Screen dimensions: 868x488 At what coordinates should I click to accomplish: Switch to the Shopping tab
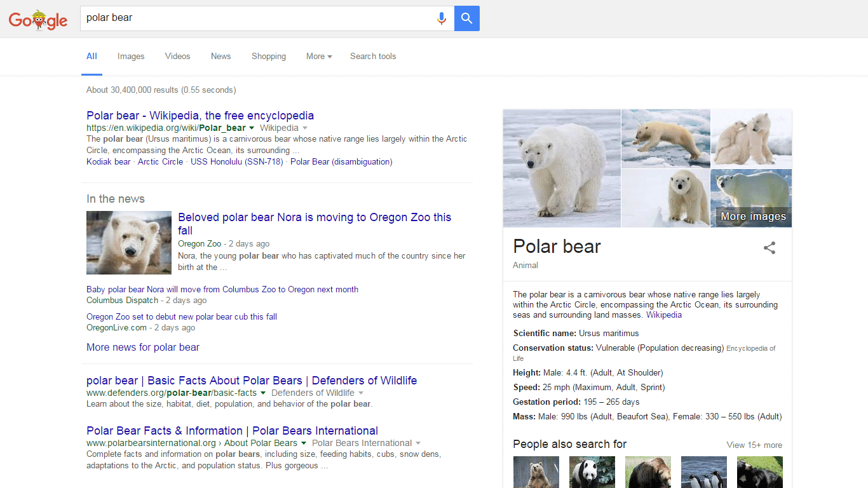click(269, 57)
